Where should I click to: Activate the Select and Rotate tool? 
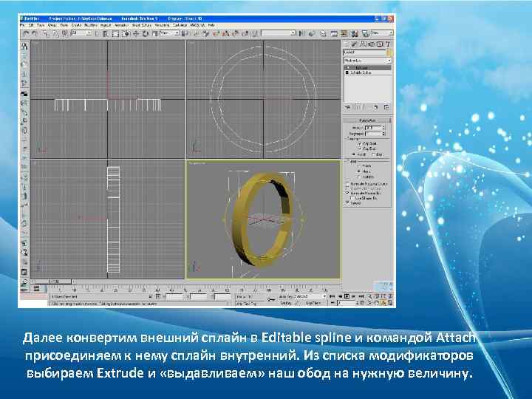(x=146, y=33)
